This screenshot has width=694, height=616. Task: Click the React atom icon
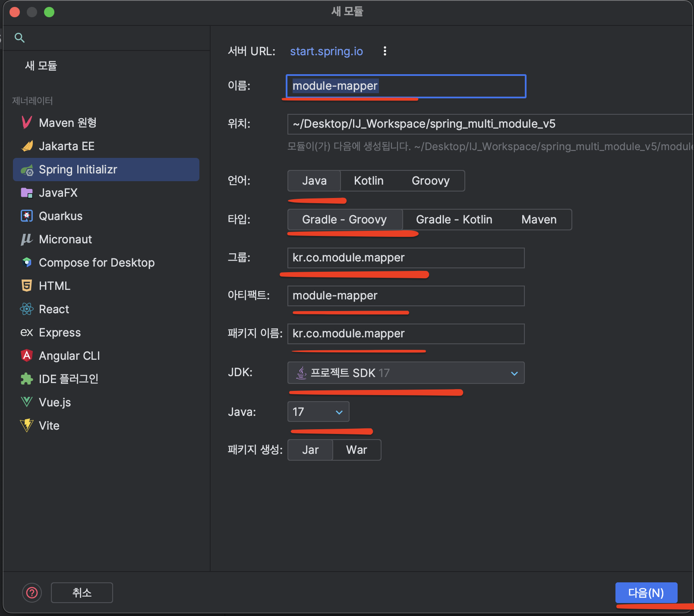click(27, 309)
